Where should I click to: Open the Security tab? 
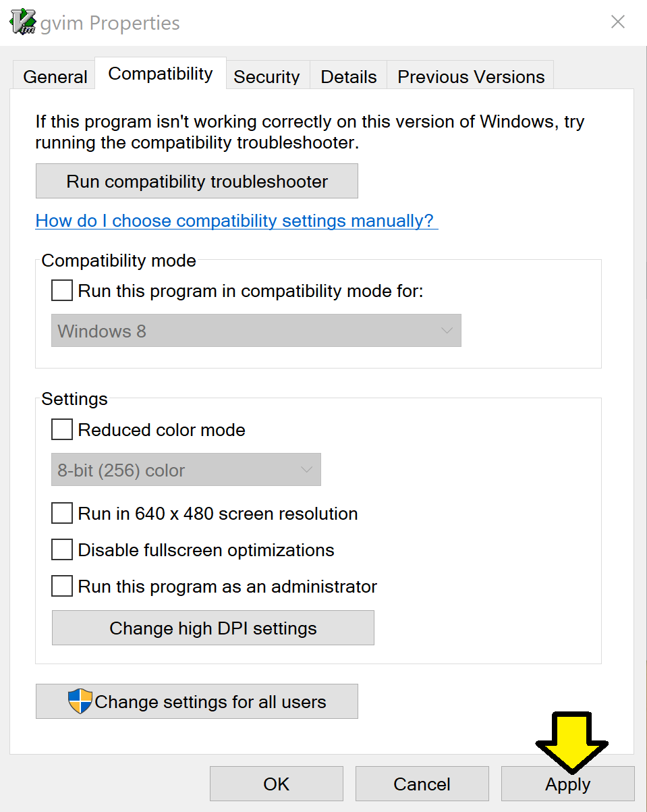click(x=266, y=76)
